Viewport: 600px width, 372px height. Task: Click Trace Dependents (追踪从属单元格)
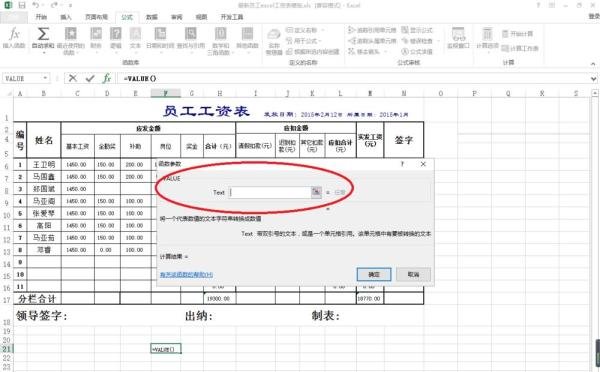(372, 41)
